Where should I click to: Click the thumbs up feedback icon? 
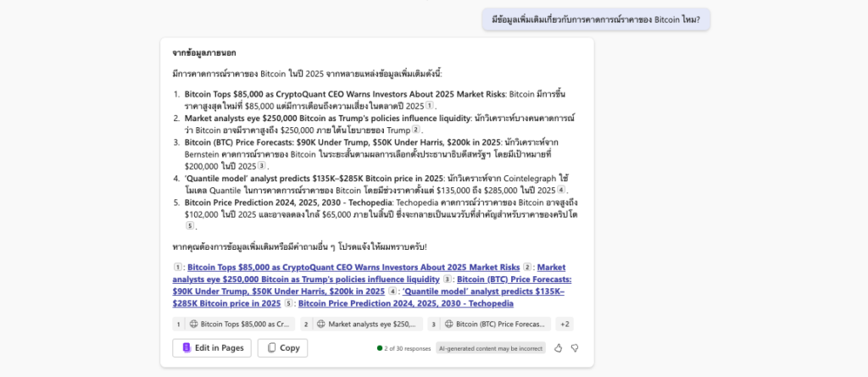558,347
